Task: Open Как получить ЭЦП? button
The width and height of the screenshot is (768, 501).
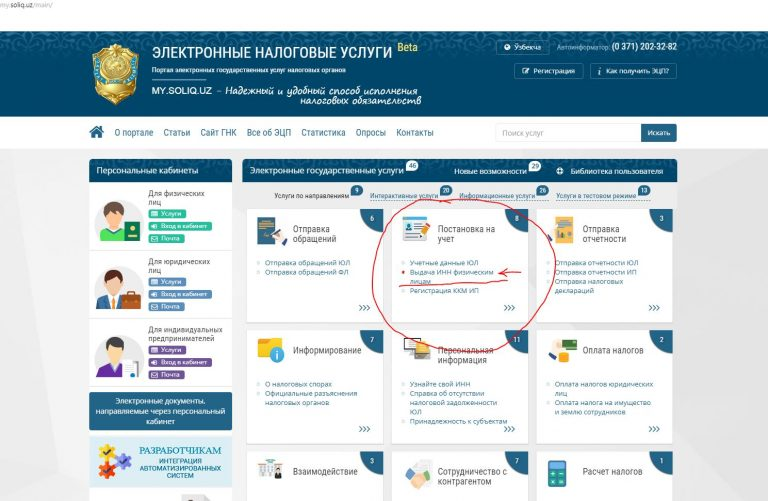Action: (633, 71)
